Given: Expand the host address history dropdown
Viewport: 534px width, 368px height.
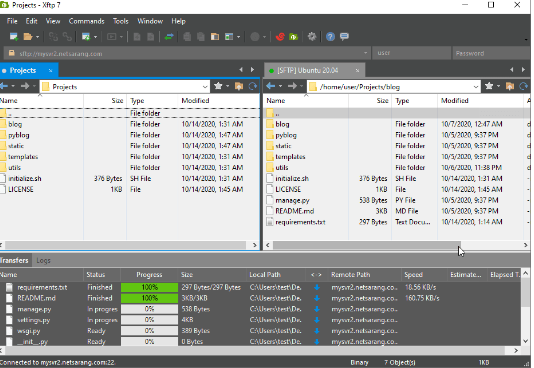Looking at the screenshot, I should pyautogui.click(x=365, y=53).
